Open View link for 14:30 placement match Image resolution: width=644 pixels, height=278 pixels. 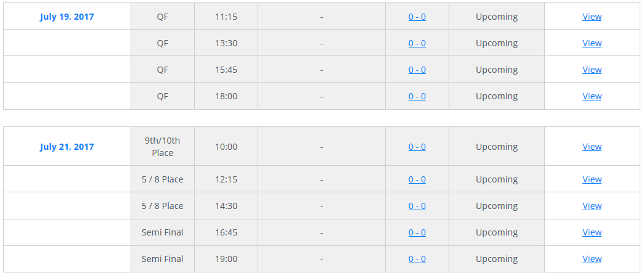pos(592,206)
